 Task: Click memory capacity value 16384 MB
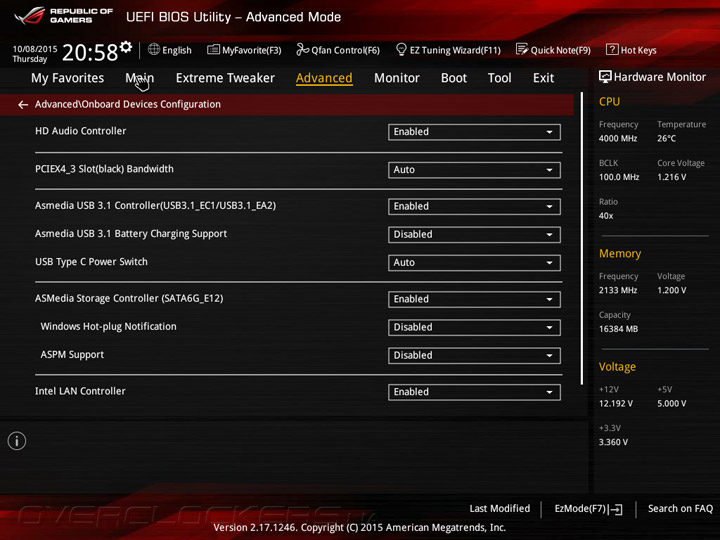pos(618,329)
